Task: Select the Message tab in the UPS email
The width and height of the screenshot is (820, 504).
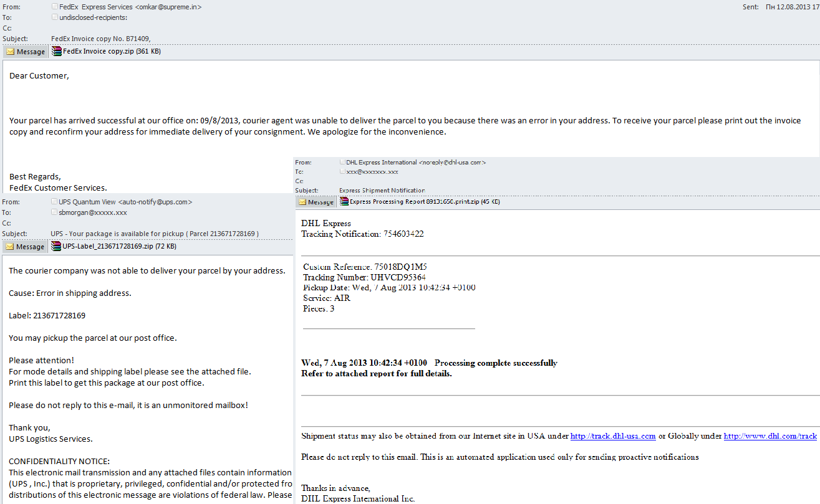Action: coord(25,247)
